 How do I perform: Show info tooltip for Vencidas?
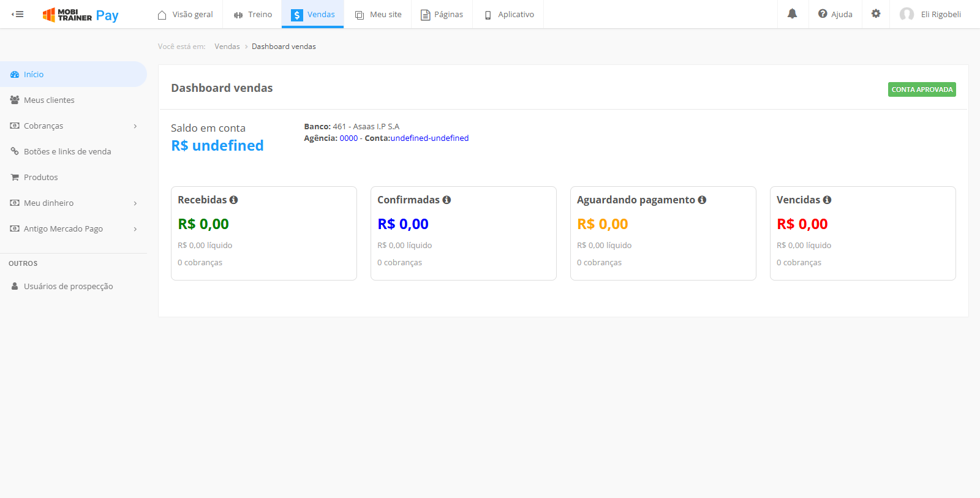827,200
